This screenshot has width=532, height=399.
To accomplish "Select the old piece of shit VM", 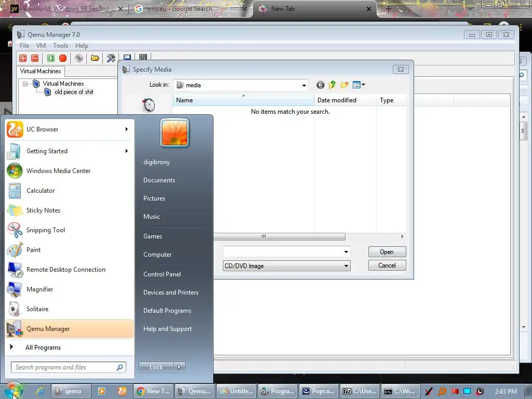I will click(74, 92).
